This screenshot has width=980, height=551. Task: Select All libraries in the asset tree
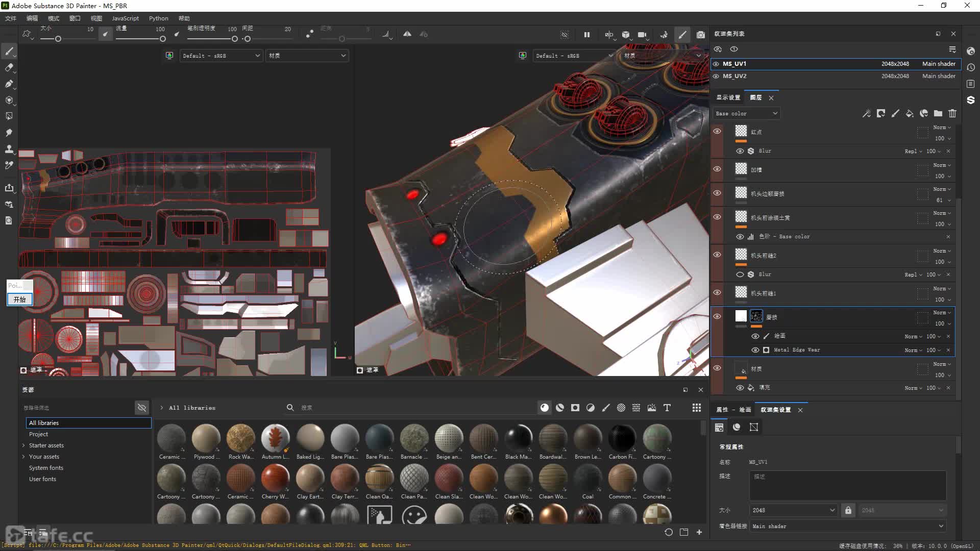pyautogui.click(x=88, y=423)
